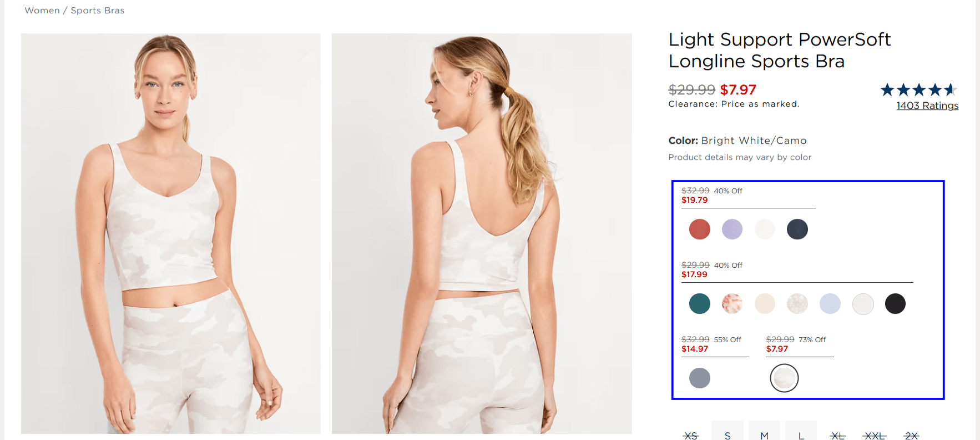Screen dimensions: 980x440
Task: Choose size S
Action: [x=727, y=436]
